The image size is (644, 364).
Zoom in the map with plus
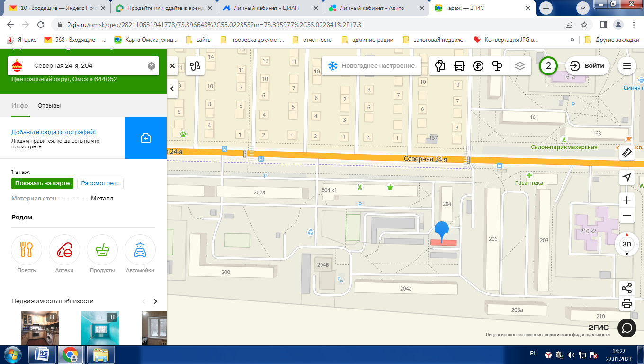click(627, 200)
